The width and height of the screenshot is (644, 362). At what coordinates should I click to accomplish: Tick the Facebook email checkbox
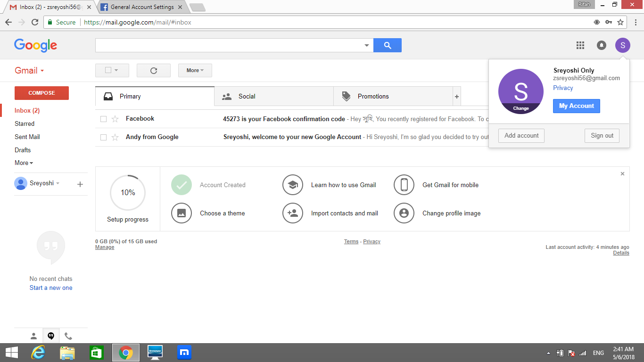(103, 119)
